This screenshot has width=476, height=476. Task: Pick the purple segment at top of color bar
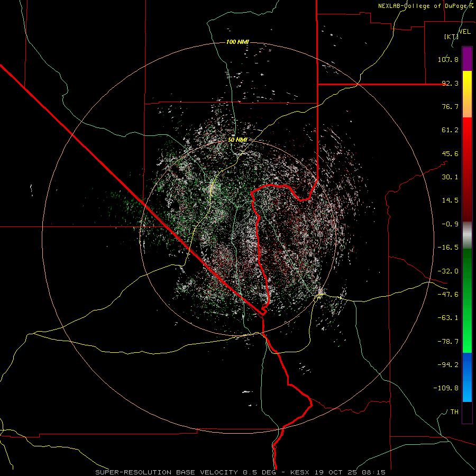(x=467, y=59)
